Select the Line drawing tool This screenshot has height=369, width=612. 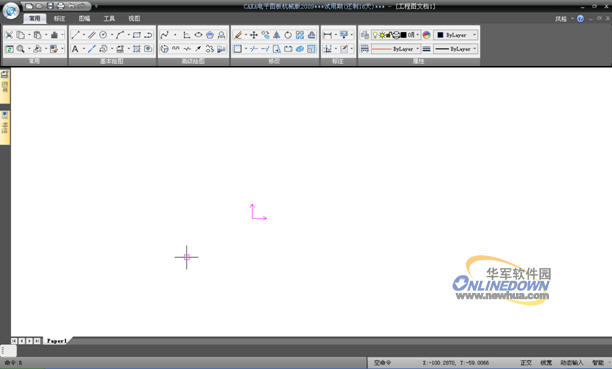pyautogui.click(x=75, y=35)
